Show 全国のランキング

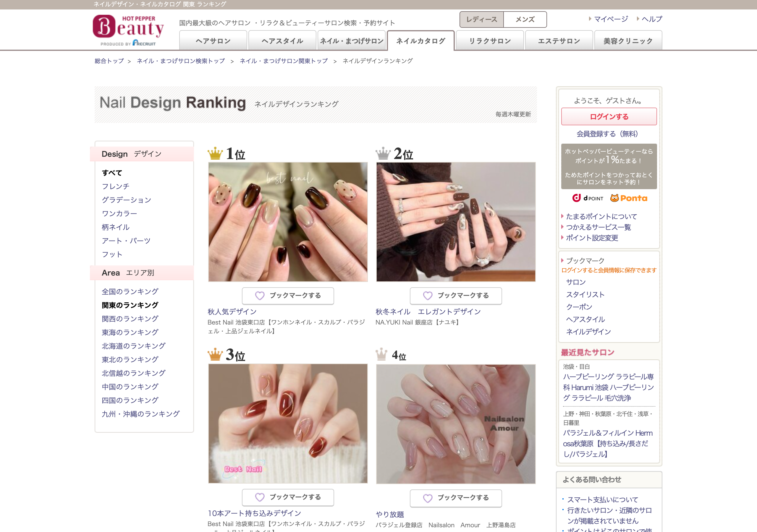(130, 291)
